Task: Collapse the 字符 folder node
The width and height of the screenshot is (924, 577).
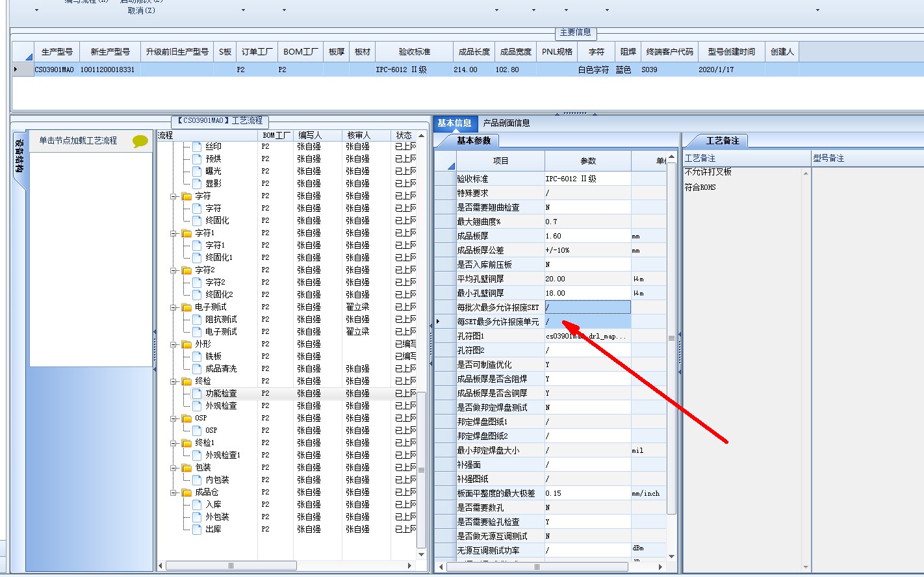Action: point(174,196)
